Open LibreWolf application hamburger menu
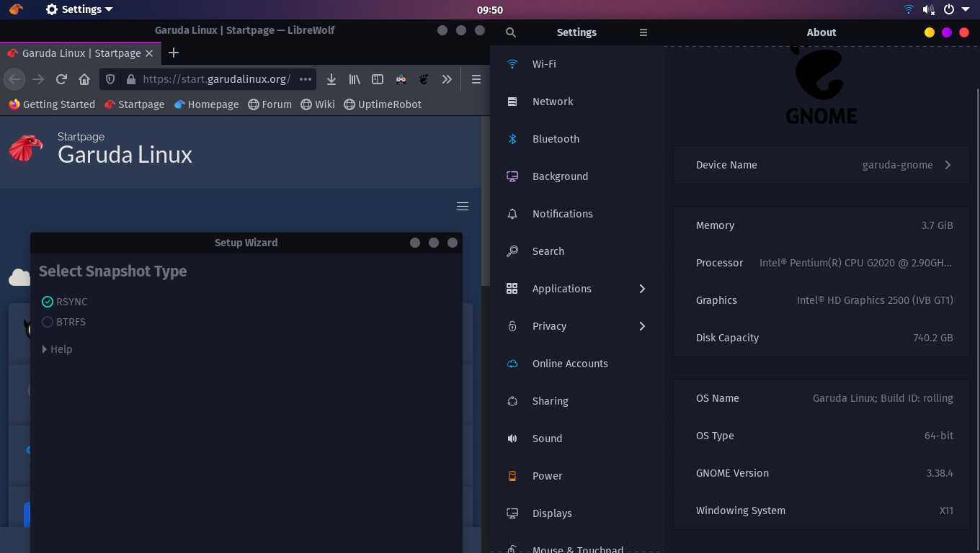980x553 pixels. pos(476,79)
